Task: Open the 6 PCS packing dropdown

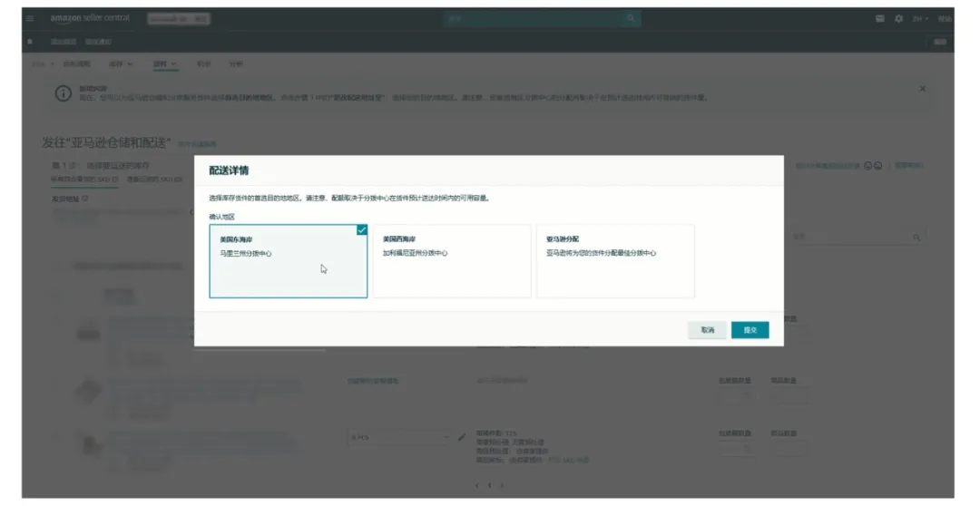Action: point(398,437)
